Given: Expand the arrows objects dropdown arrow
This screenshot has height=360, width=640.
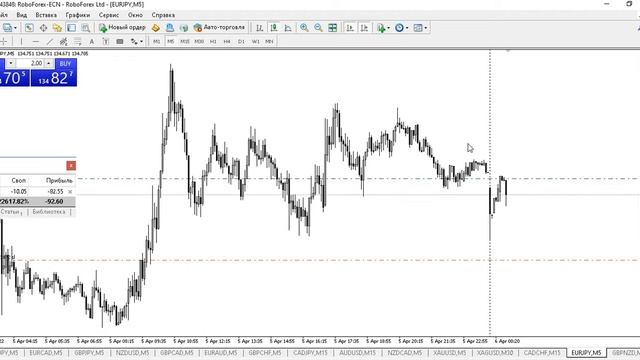Looking at the screenshot, I should pos(141,41).
